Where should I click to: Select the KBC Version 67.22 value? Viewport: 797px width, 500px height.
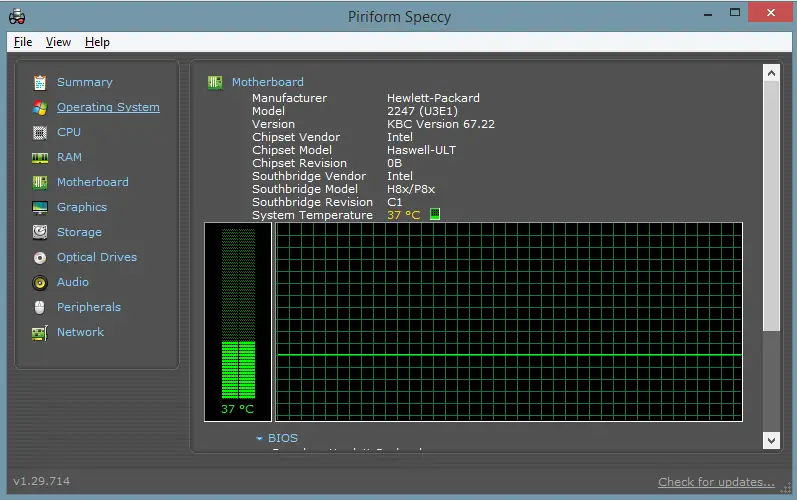coord(441,124)
